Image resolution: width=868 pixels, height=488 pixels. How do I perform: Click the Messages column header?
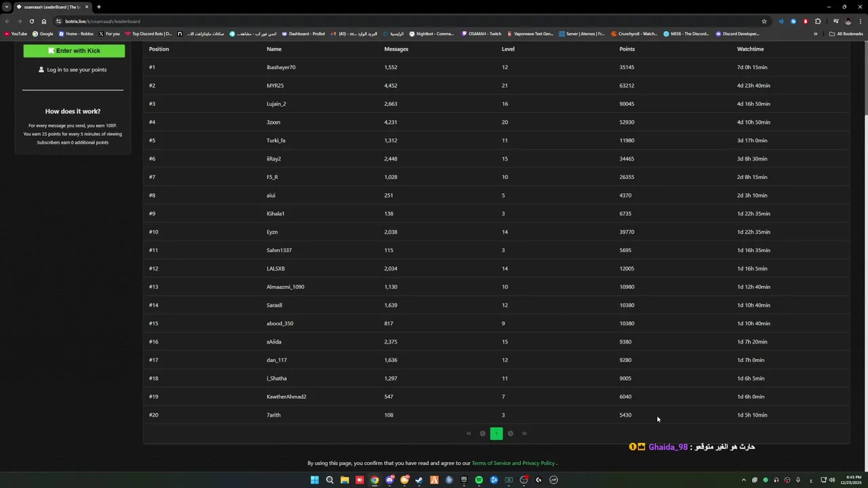(x=396, y=49)
